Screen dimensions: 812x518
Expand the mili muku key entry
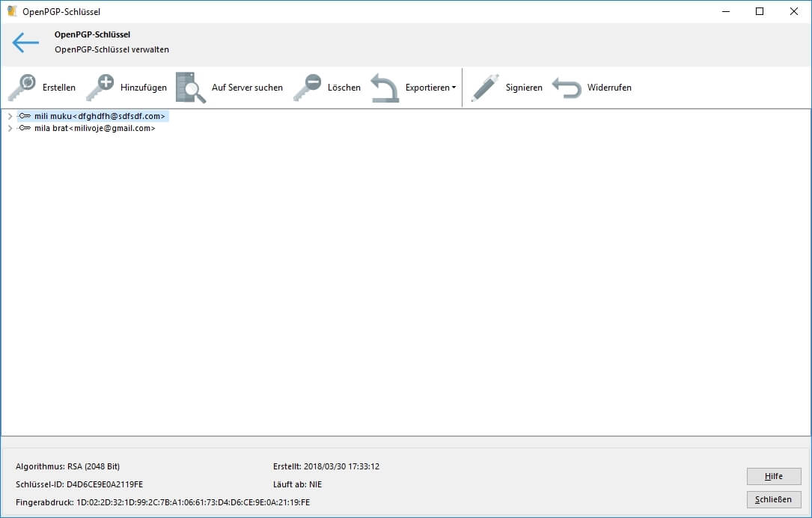(x=10, y=117)
